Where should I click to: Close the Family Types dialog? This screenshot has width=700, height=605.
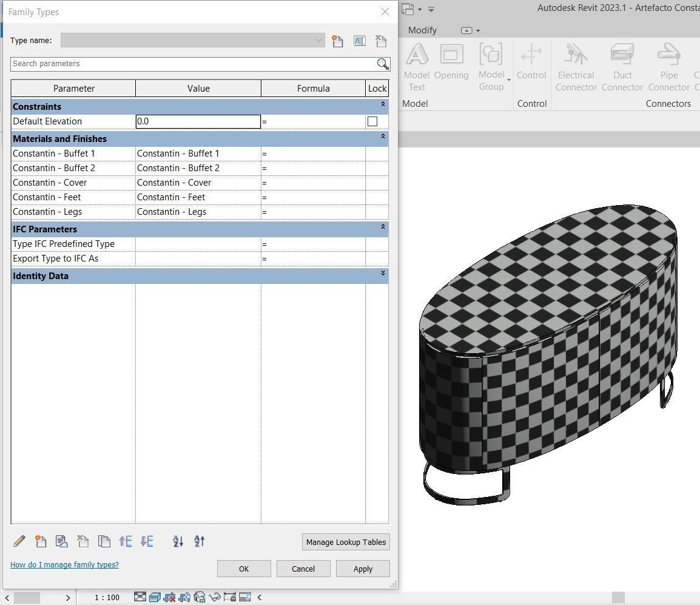pyautogui.click(x=385, y=12)
